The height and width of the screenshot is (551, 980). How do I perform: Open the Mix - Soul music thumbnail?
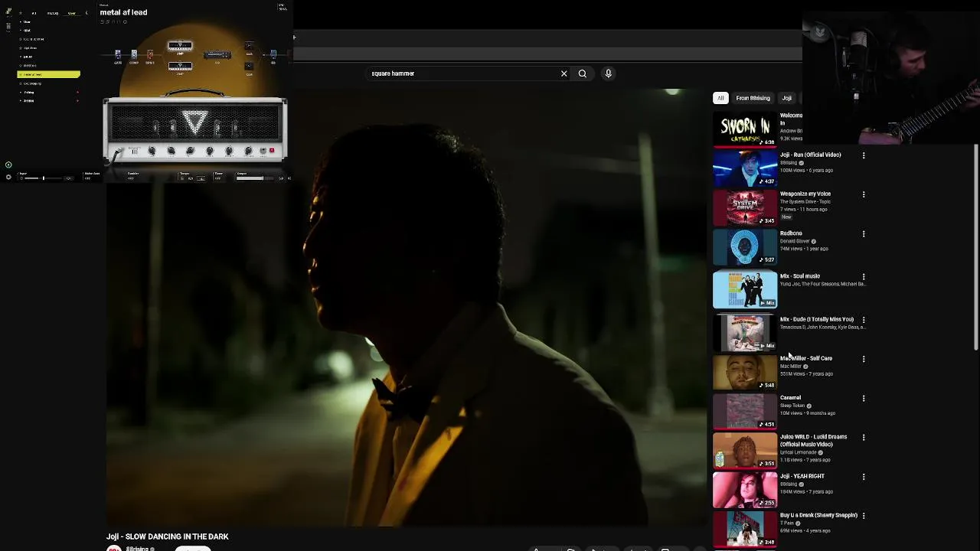[745, 289]
